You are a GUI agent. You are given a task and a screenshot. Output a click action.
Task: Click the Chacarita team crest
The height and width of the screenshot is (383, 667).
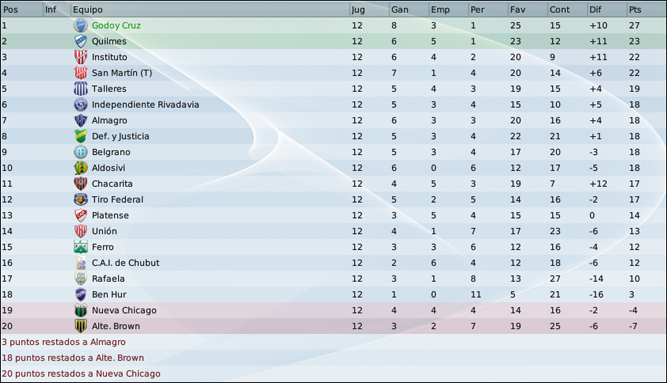coord(80,183)
